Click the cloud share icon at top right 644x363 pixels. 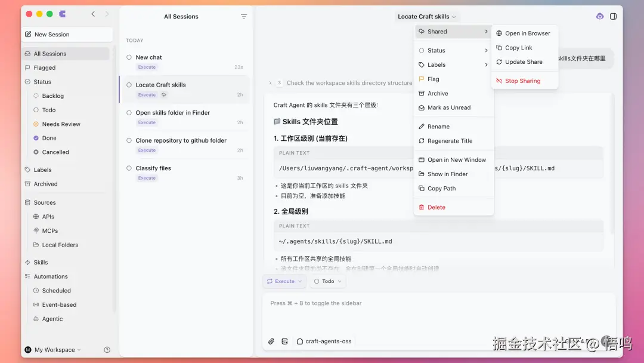pos(600,17)
